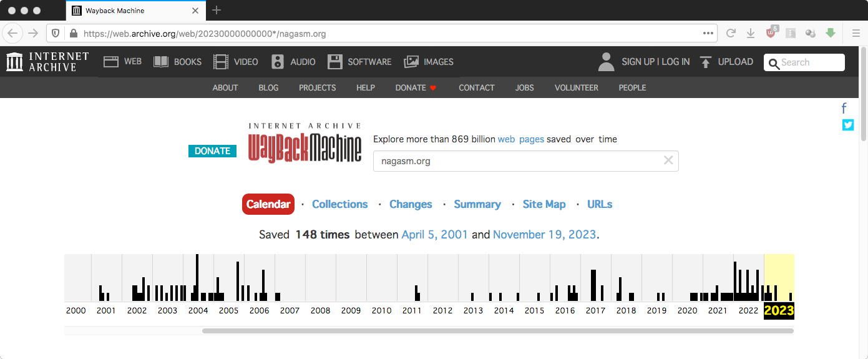Click the Wayback Machine logo
868x359 pixels.
[x=305, y=143]
